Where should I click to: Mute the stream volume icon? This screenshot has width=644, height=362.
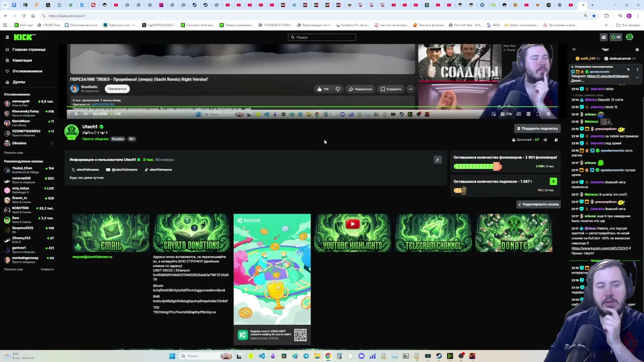[x=86, y=114]
